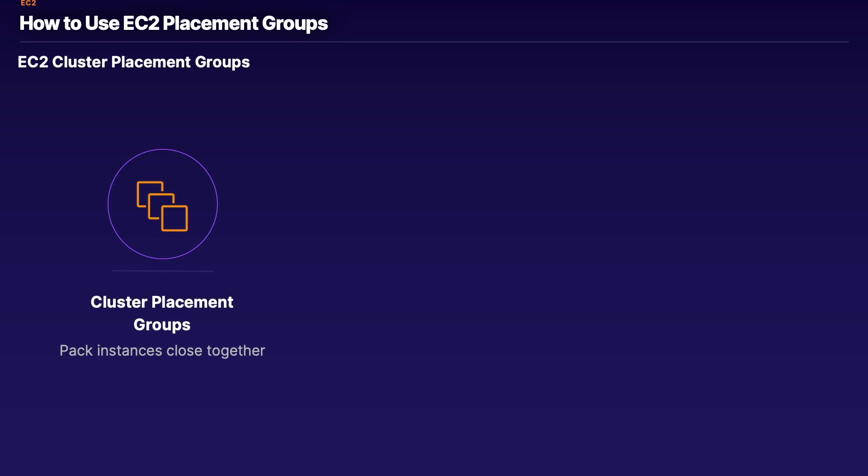Click "Groups" on the card heading's second line
Screen dimensions: 868x476
pos(162,325)
